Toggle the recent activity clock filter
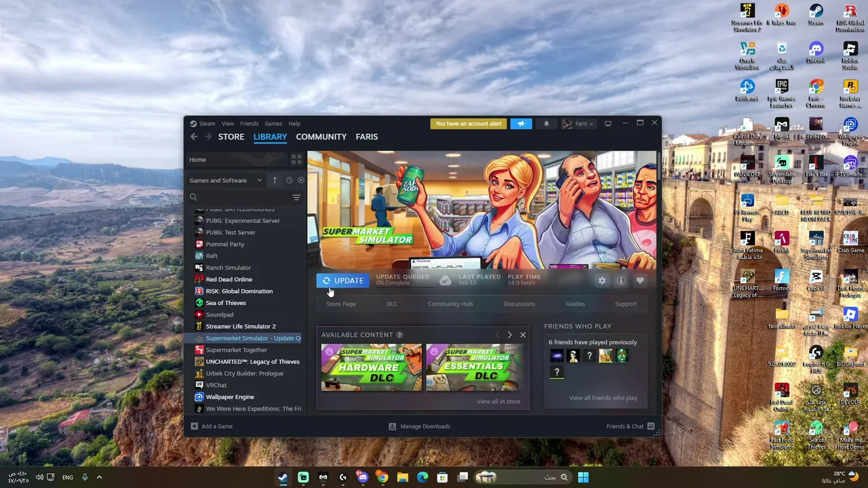Viewport: 868px width, 488px height. (x=289, y=180)
